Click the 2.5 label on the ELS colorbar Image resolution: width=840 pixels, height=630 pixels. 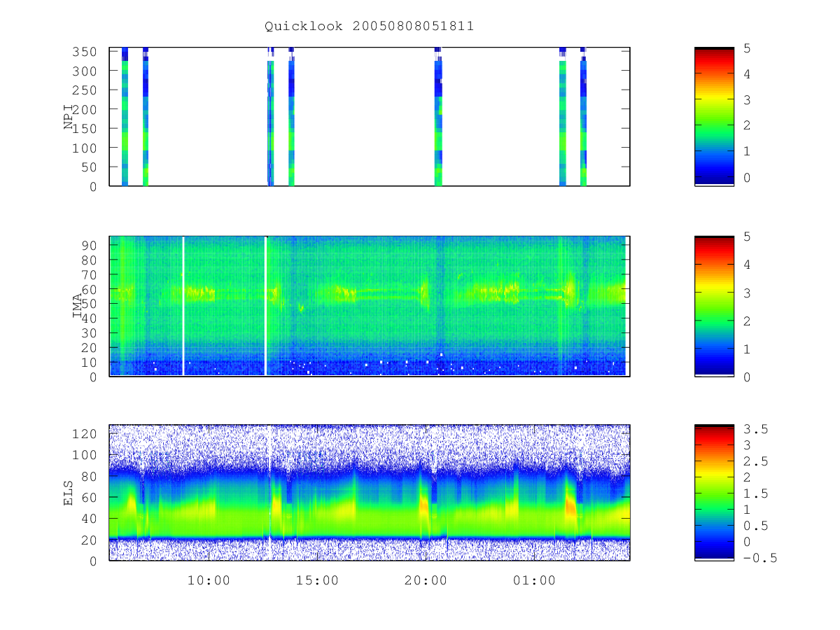pos(755,461)
